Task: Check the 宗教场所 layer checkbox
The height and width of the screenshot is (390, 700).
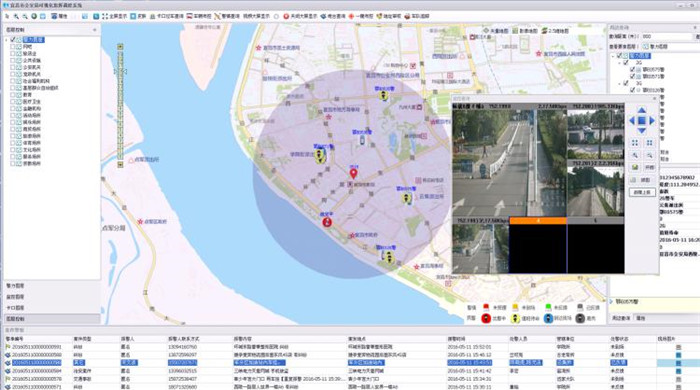Action: pos(13,164)
